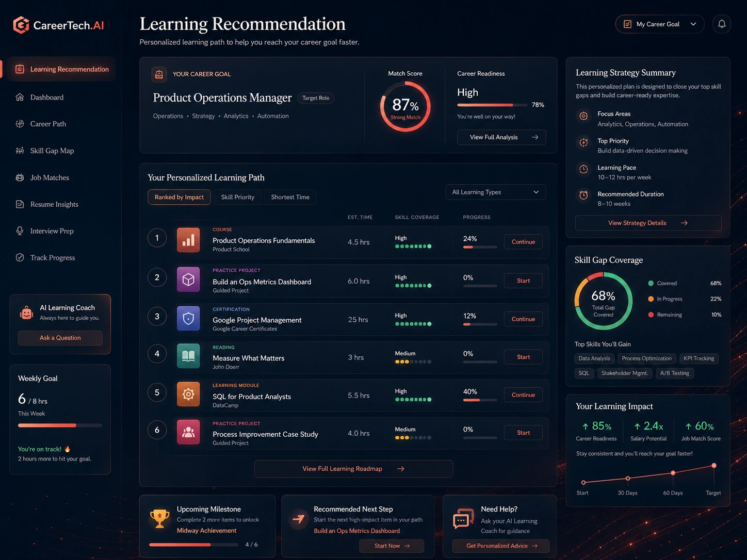
Task: Open the notification bell
Action: click(722, 24)
